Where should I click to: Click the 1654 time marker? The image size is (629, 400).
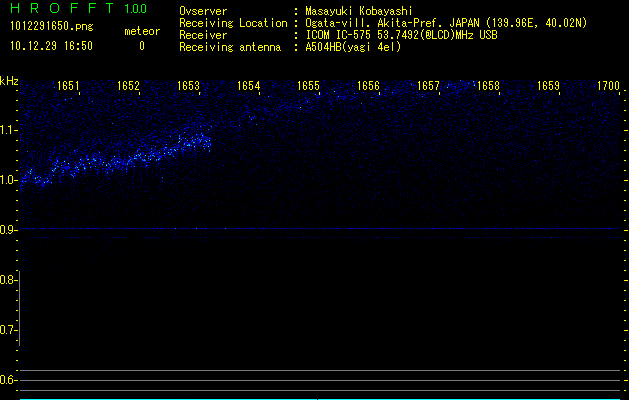[x=248, y=86]
